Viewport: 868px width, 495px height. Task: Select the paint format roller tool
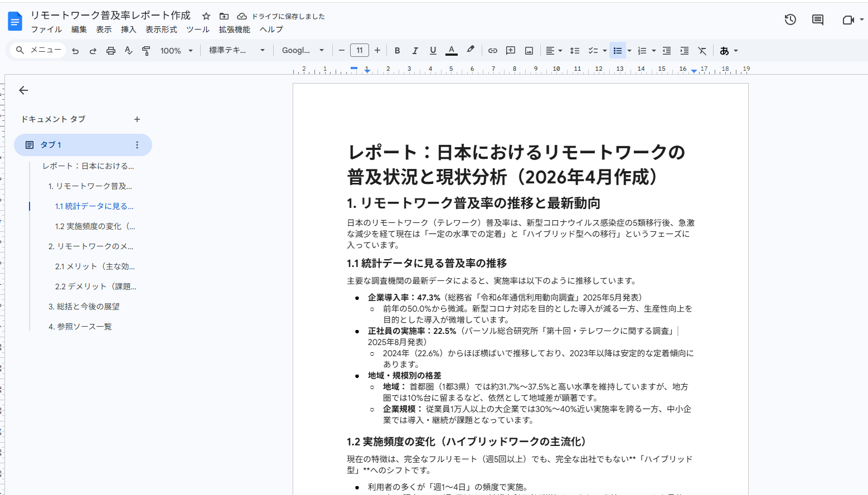point(146,51)
